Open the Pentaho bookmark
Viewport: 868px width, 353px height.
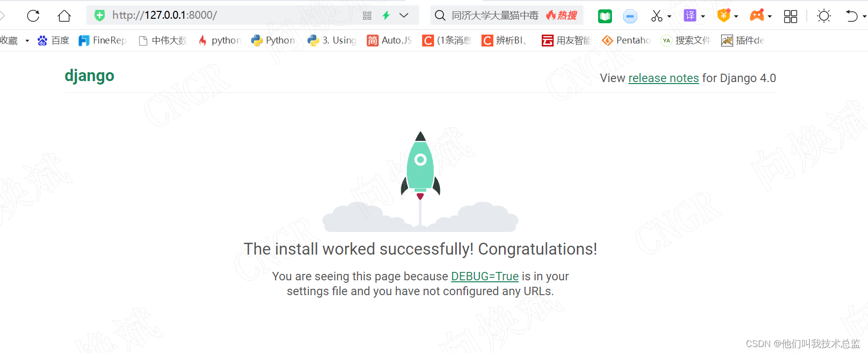[626, 41]
